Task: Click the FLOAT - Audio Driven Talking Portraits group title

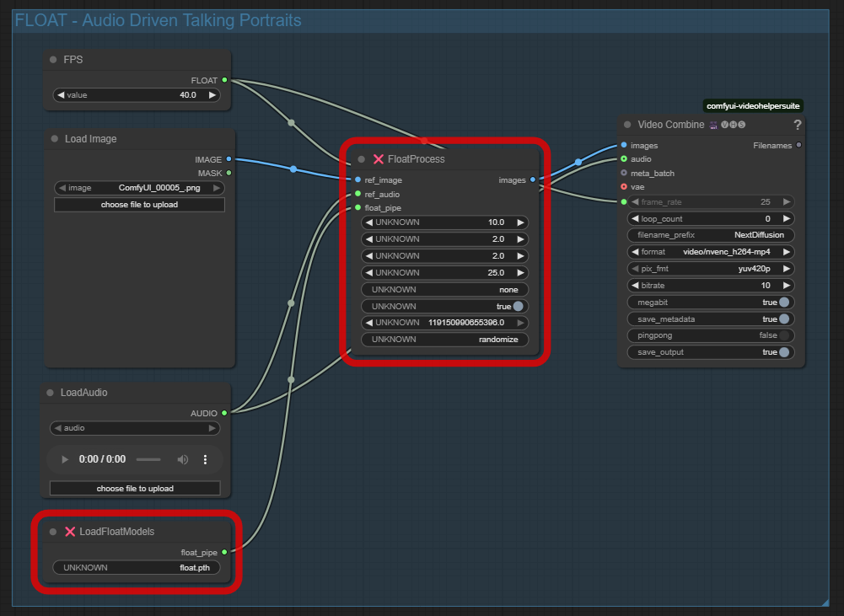Action: click(158, 20)
